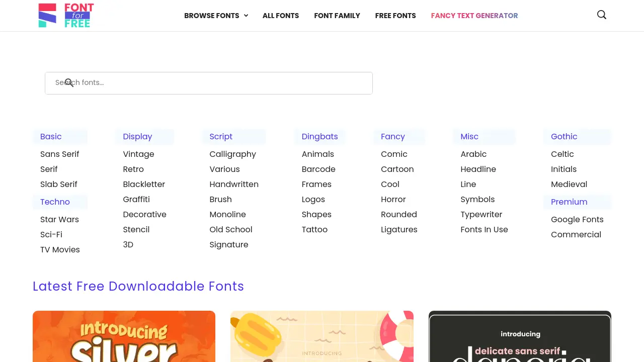Open the Signature fonts link

click(229, 244)
